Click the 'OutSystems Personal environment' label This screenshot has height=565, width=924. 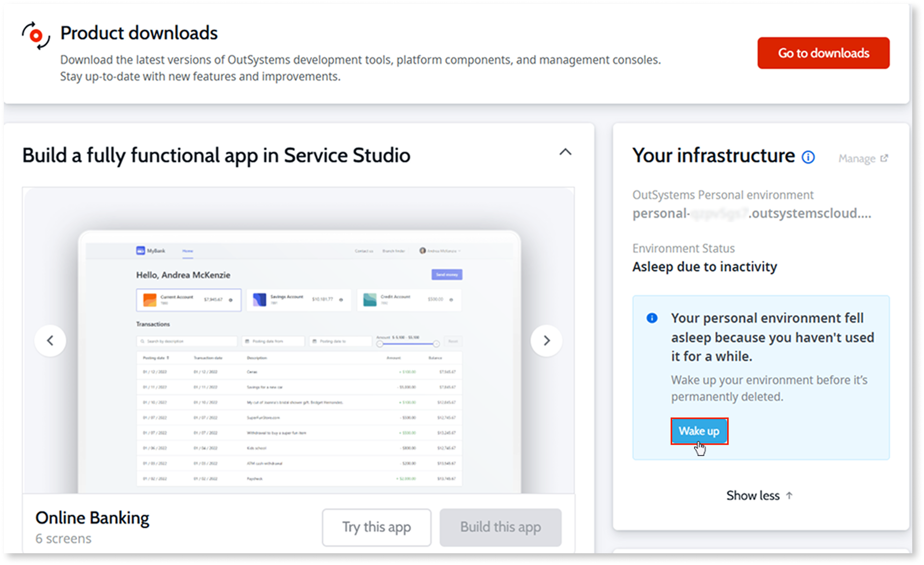coord(723,195)
